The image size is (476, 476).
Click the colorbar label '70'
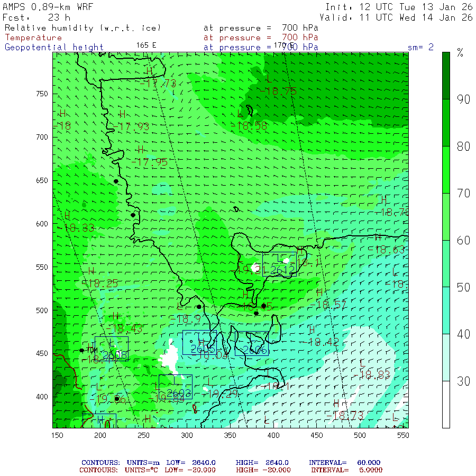tap(463, 194)
